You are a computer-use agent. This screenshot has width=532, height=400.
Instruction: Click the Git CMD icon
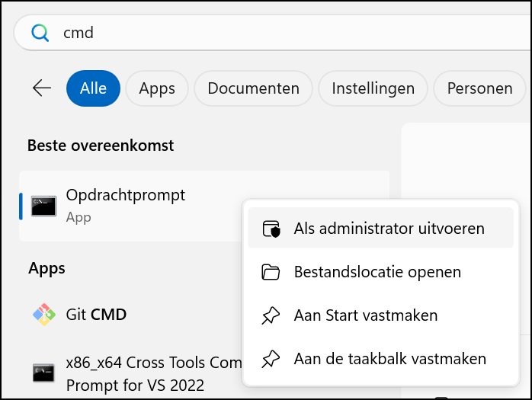(43, 315)
